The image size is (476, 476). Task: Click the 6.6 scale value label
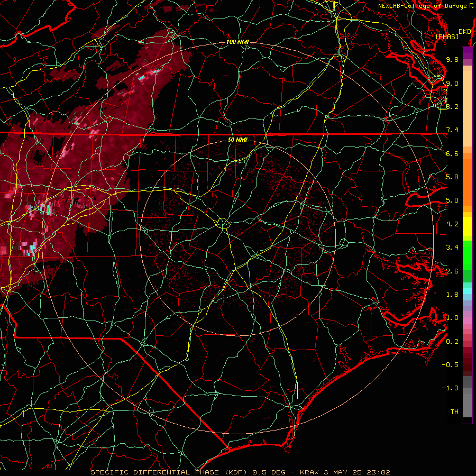tap(452, 153)
